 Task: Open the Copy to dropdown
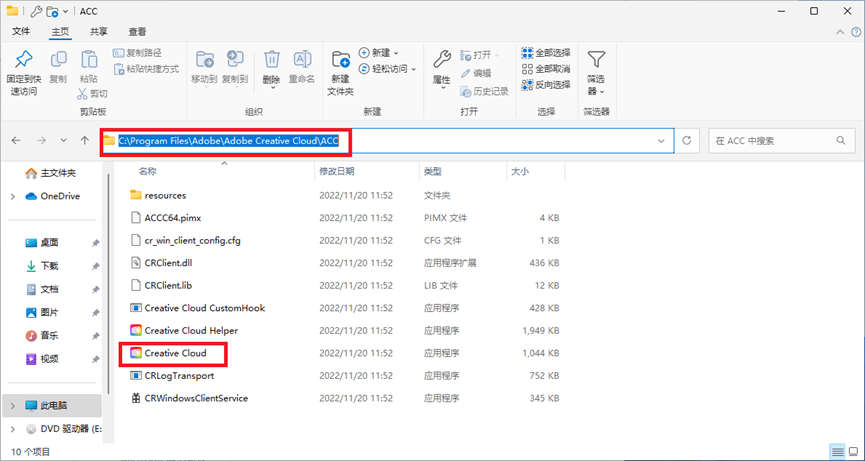(x=235, y=67)
